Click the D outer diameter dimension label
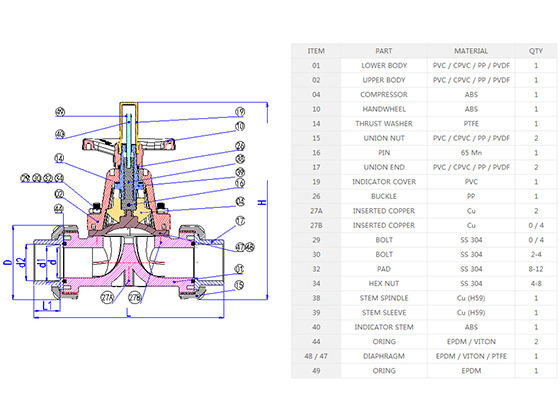Viewport: 560px width, 420px height. pos(8,262)
